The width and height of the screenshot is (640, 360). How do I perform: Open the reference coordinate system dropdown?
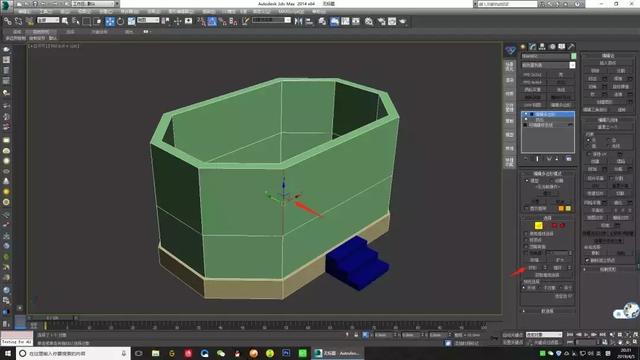[148, 20]
